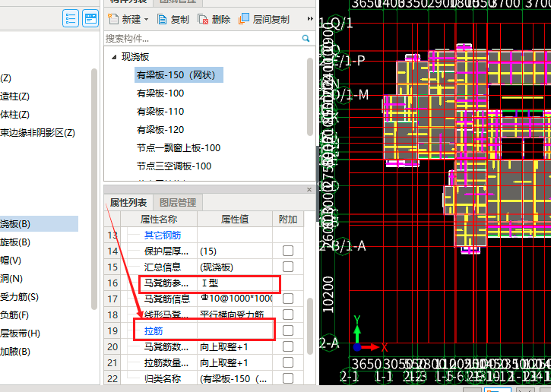Select 受力筋(S) in left navigation

19,297
